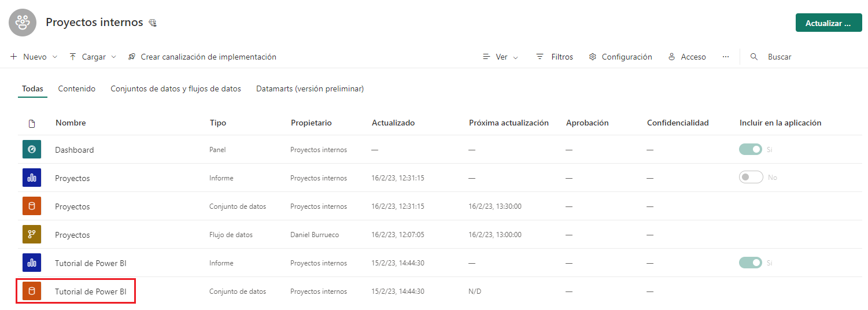Screen dimensions: 868x310
Task: Enable include-in-app for Proyectos report
Action: click(751, 178)
